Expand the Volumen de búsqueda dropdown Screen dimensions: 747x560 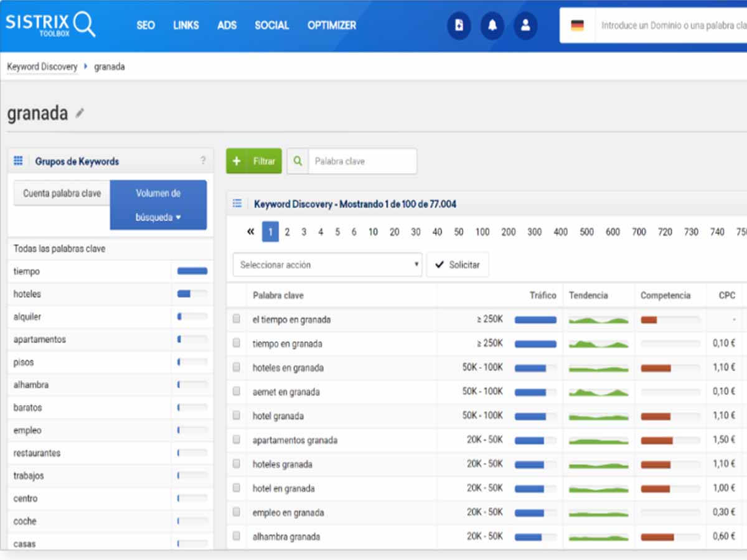click(x=158, y=205)
